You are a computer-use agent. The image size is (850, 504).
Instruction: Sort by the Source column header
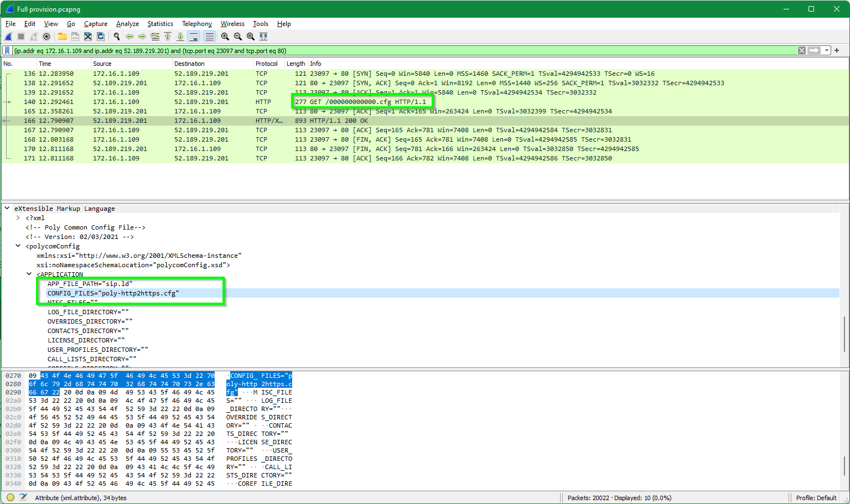(131, 64)
